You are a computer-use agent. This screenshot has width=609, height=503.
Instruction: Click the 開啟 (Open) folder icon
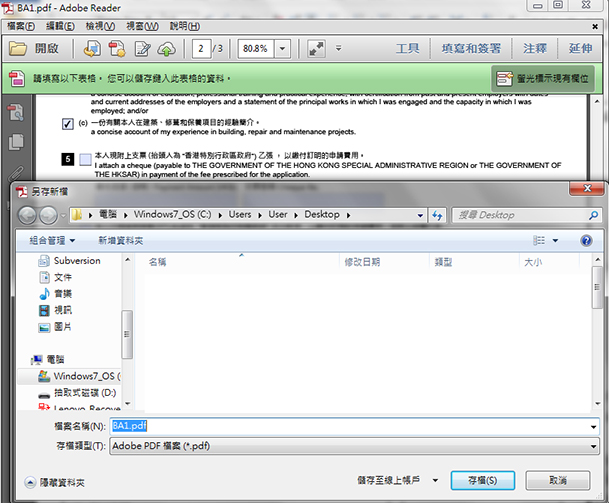(18, 48)
